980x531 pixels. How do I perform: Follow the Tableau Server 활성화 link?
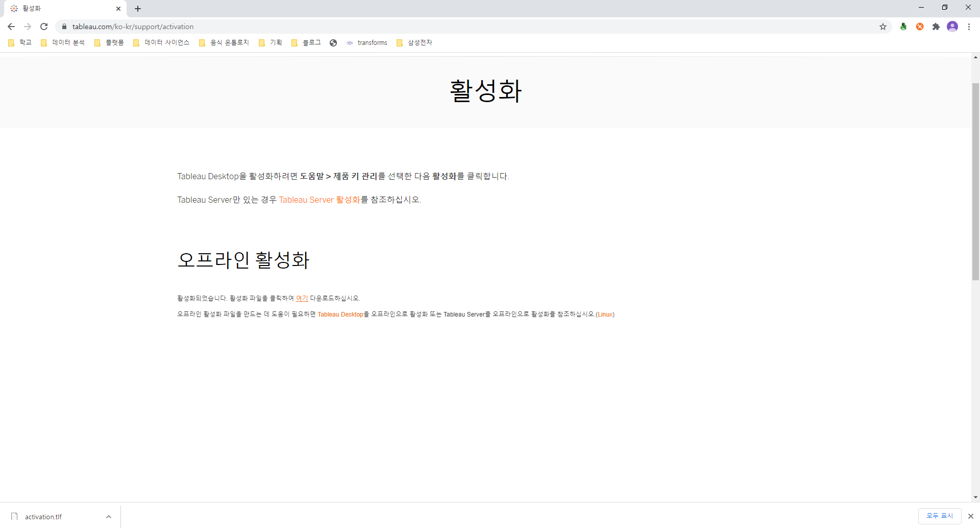[320, 200]
